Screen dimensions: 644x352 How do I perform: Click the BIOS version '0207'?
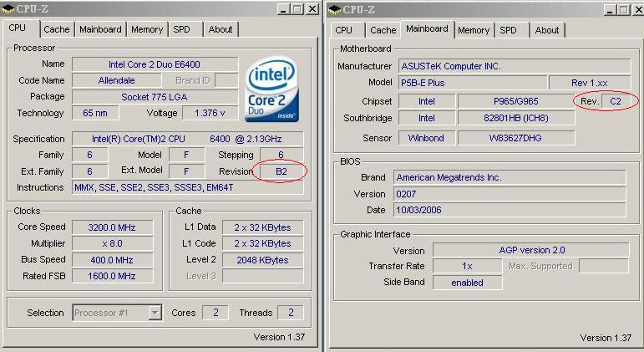[x=510, y=194]
